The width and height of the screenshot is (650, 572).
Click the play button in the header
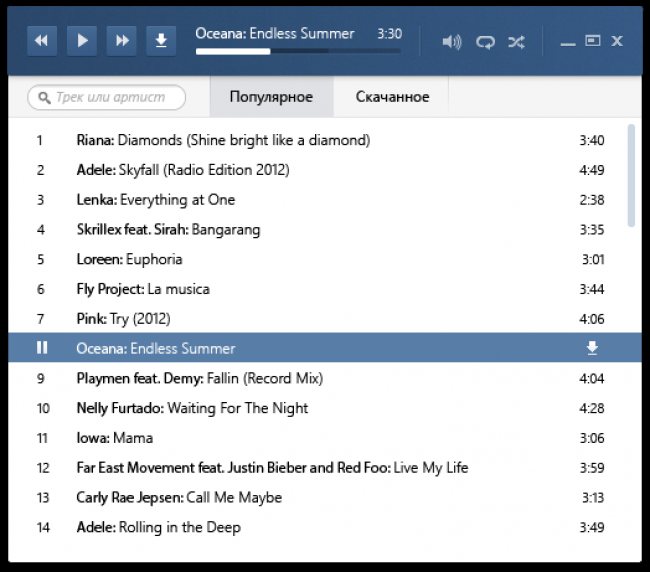[82, 41]
